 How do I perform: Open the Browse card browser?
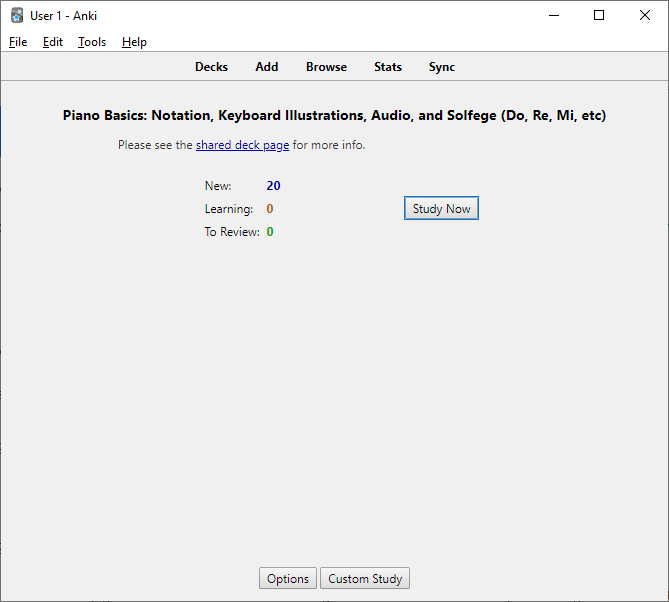coord(326,67)
